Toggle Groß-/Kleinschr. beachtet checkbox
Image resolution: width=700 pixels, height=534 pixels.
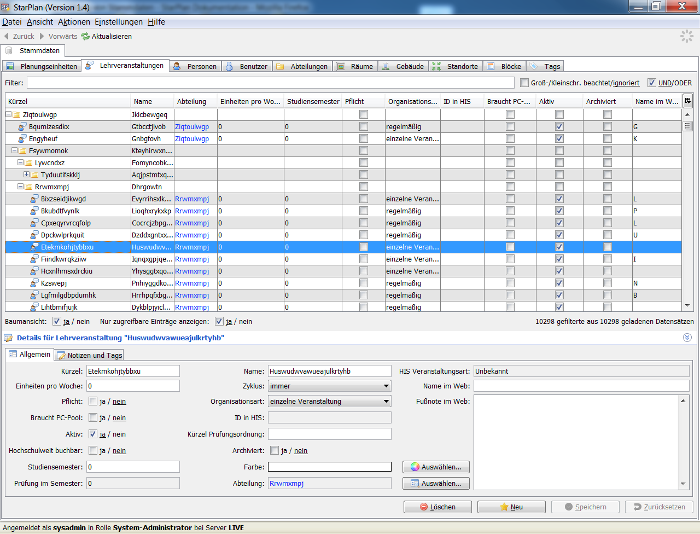coord(525,83)
